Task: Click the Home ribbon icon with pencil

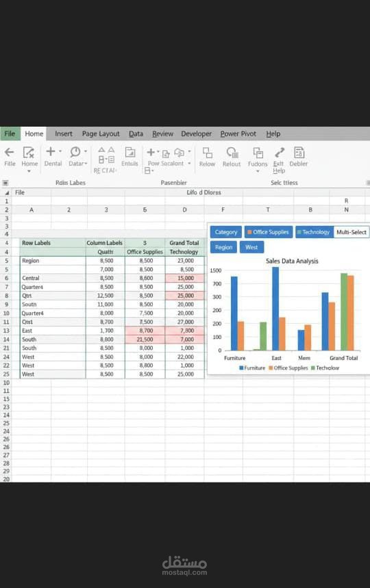Action: point(29,152)
